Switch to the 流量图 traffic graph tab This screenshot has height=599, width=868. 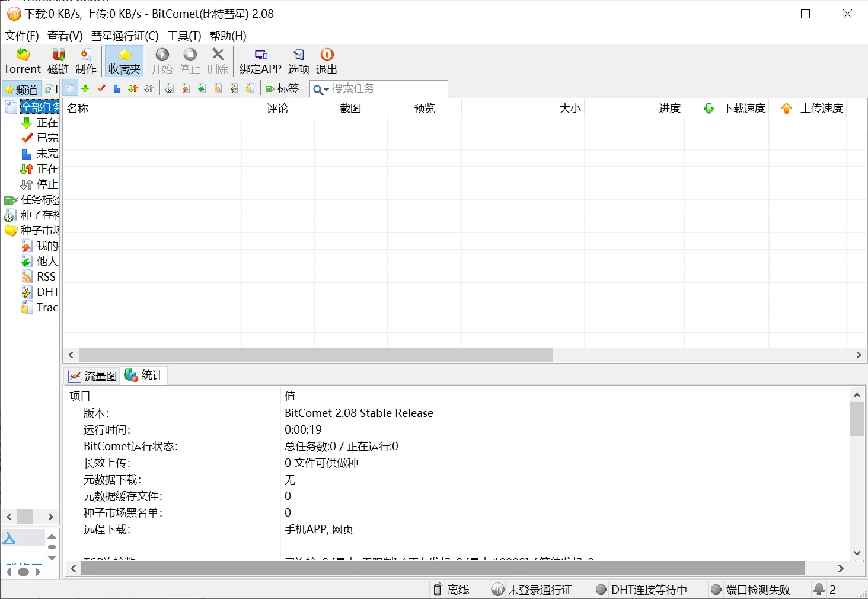[x=92, y=376]
